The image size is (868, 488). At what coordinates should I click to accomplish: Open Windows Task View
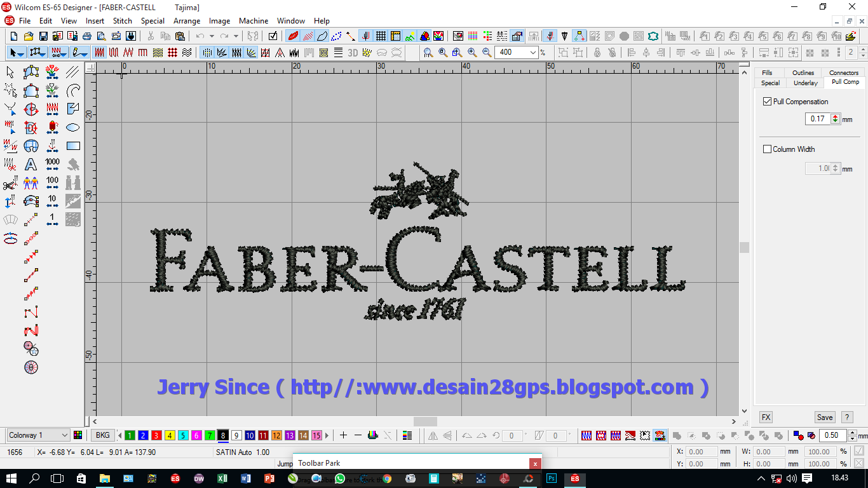[x=57, y=478]
